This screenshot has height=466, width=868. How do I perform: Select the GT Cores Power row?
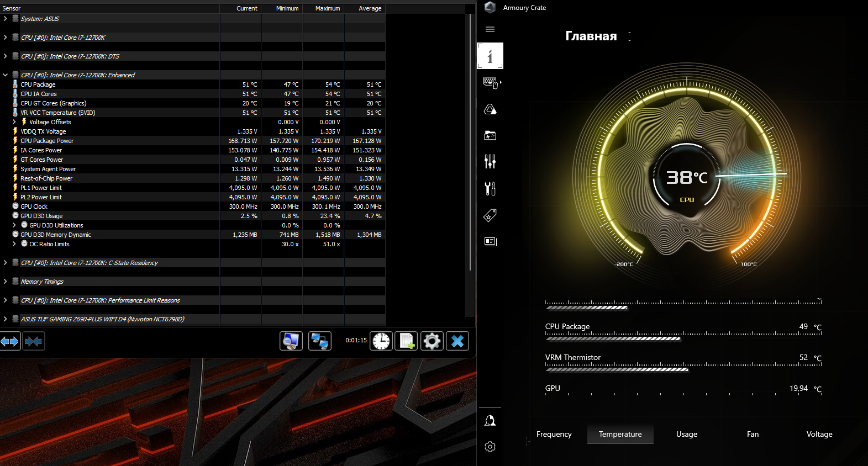[x=193, y=160]
